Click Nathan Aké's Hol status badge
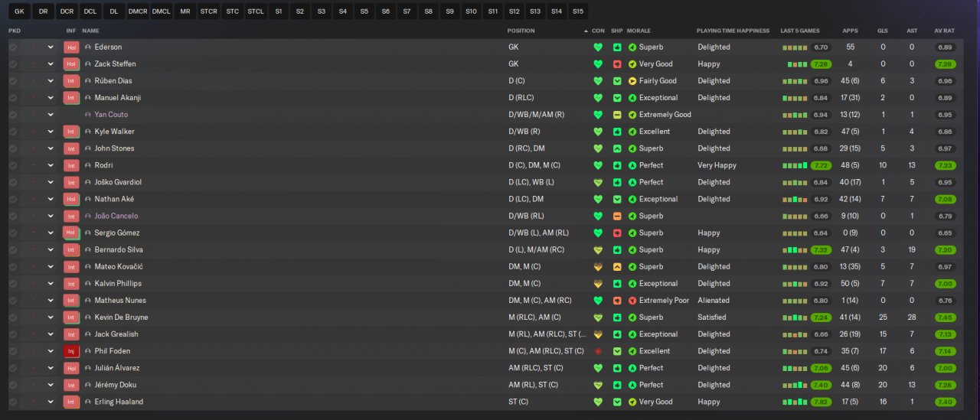 click(71, 199)
